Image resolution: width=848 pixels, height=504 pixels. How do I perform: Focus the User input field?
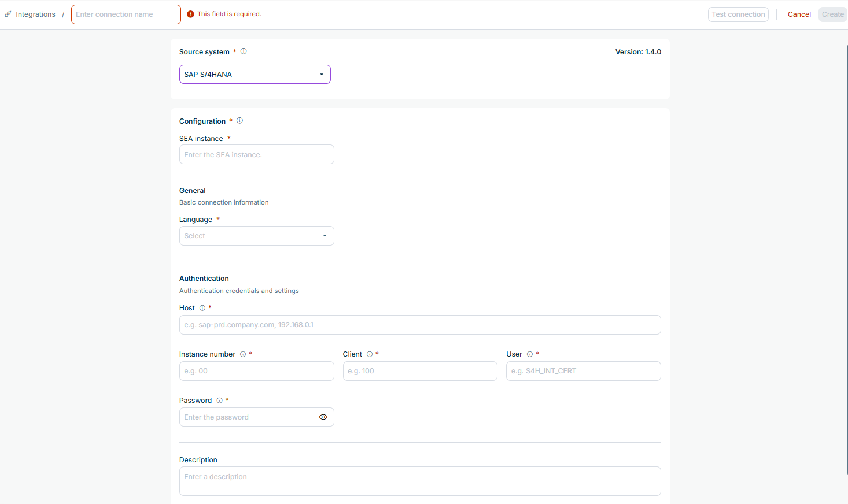[x=584, y=371]
